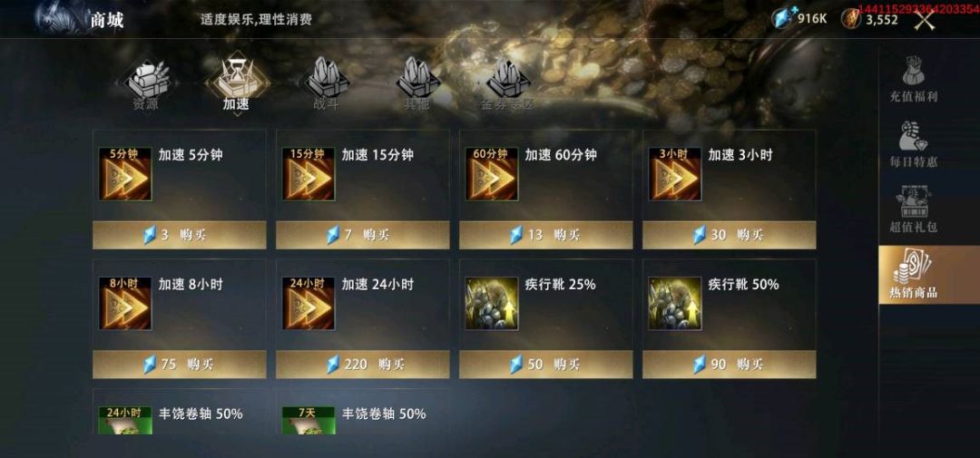Viewport: 980px width, 458px height.
Task: Open 每日特惠 daily deals sidebar icon
Action: coord(913,145)
